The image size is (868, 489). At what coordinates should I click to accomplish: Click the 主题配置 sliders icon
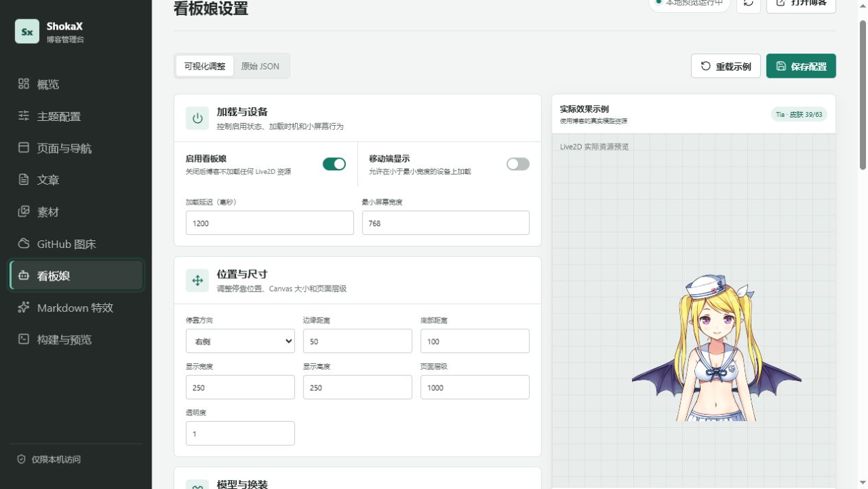tap(24, 116)
